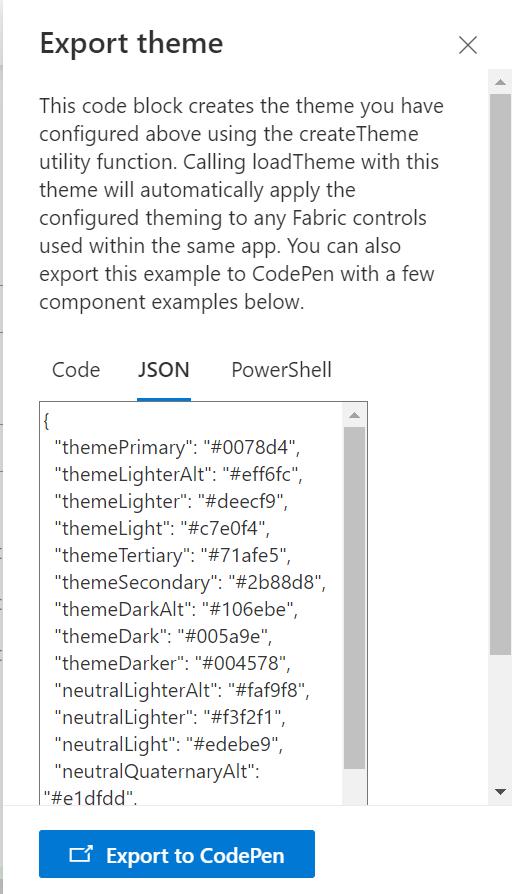512x894 pixels.
Task: Click the JSON text box scrollbar thumb
Action: coord(354,598)
